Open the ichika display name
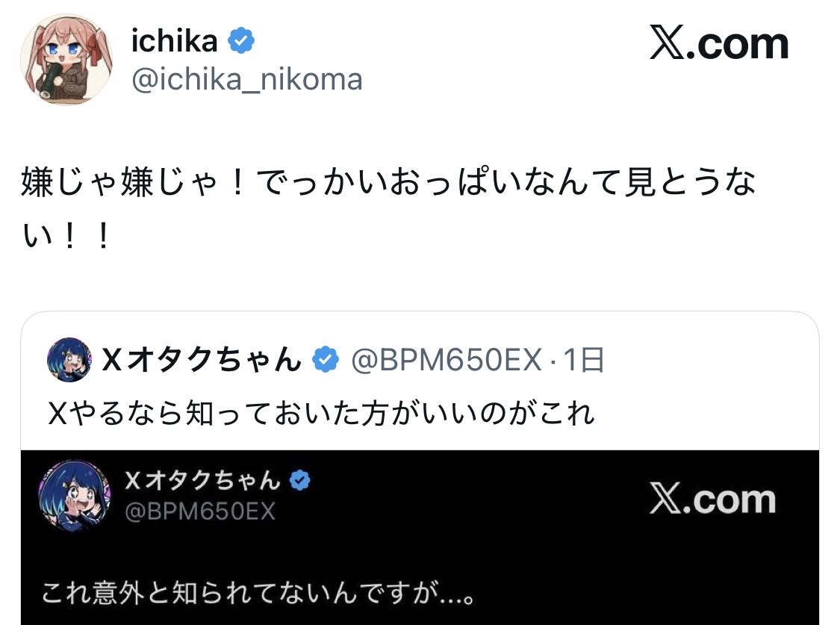Image resolution: width=840 pixels, height=625 pixels. 175,42
